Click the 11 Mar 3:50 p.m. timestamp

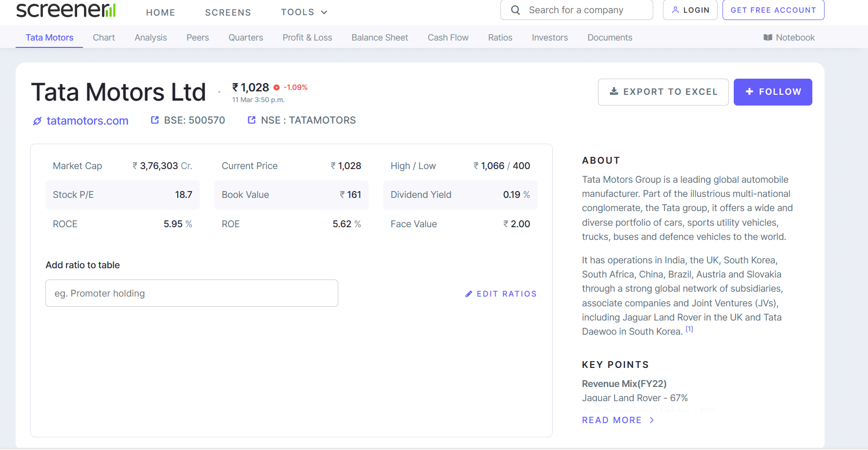(258, 100)
